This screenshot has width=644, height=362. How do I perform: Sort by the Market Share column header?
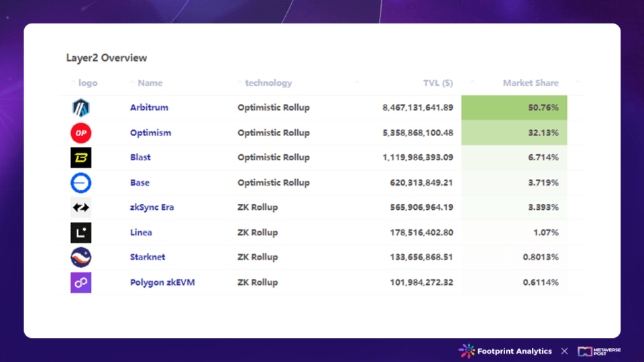[531, 83]
